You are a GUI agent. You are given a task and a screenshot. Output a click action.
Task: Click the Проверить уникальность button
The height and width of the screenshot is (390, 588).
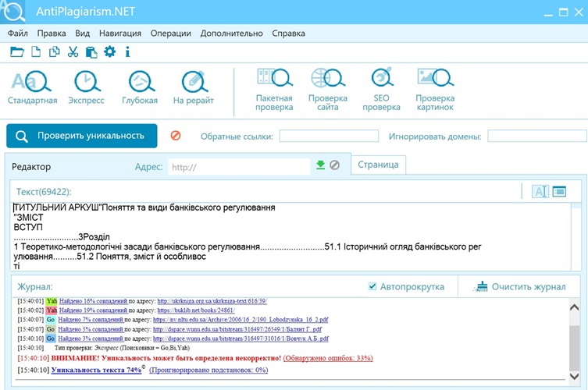[x=82, y=136]
